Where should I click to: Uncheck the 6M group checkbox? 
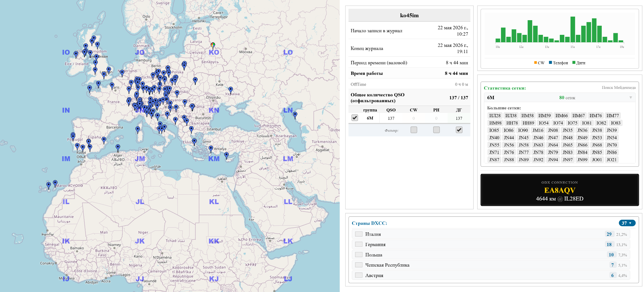click(x=355, y=118)
